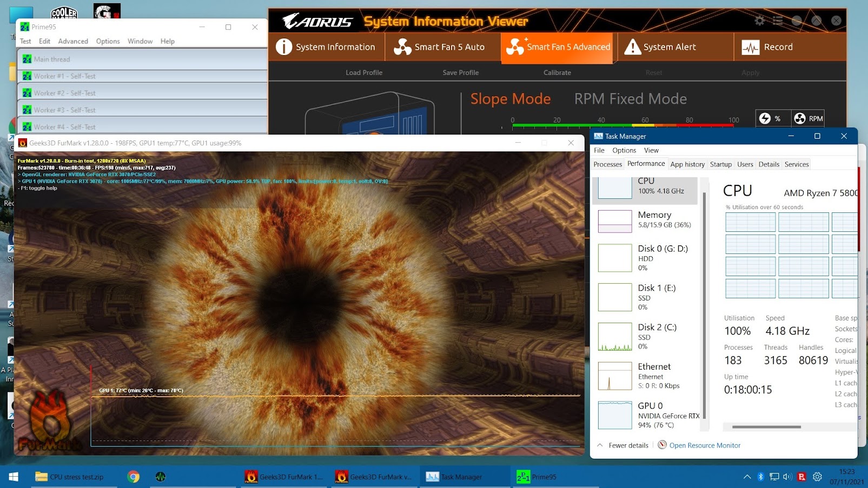Click the Worker #2 Self-Test icon
Image resolution: width=868 pixels, height=488 pixels.
point(27,93)
